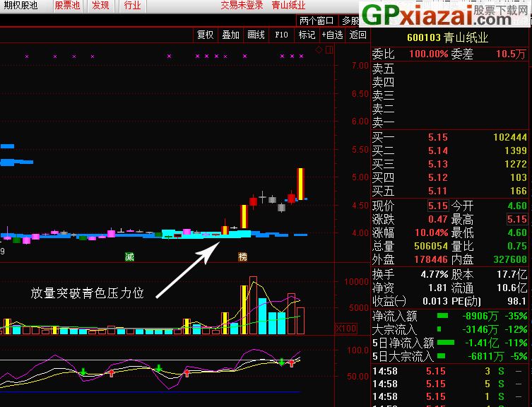Select the 期权股池 tab
Screen dimensions: 532x407
pos(20,6)
